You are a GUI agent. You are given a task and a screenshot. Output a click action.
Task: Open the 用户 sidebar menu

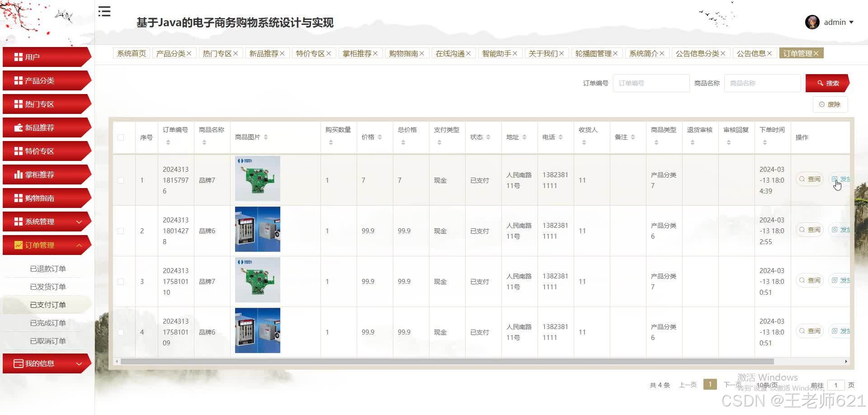pos(47,57)
